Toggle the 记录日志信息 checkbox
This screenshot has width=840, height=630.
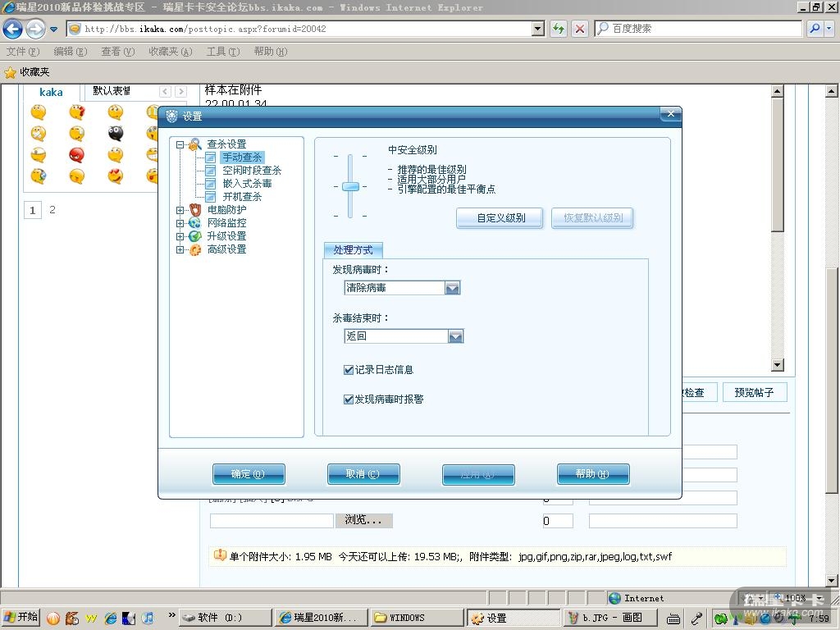click(348, 370)
